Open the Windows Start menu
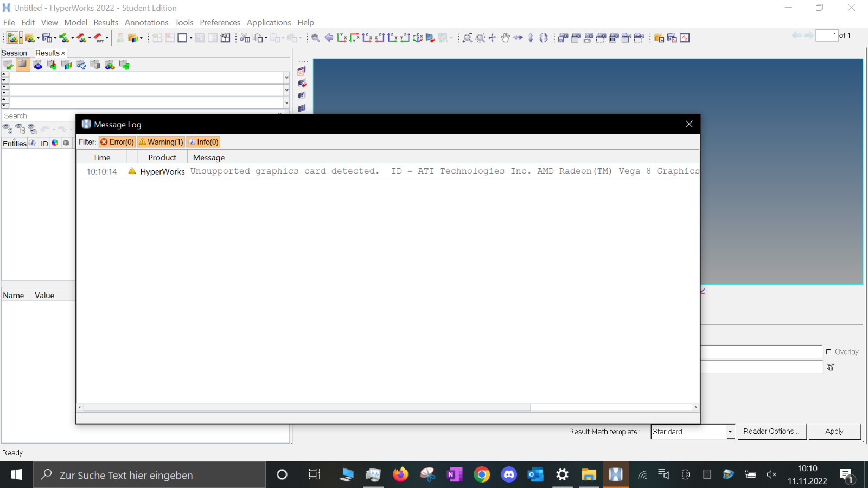This screenshot has width=868, height=488. (x=16, y=474)
